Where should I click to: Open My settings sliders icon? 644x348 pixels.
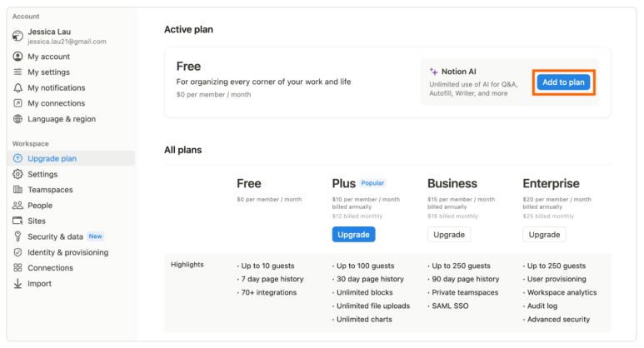click(17, 72)
